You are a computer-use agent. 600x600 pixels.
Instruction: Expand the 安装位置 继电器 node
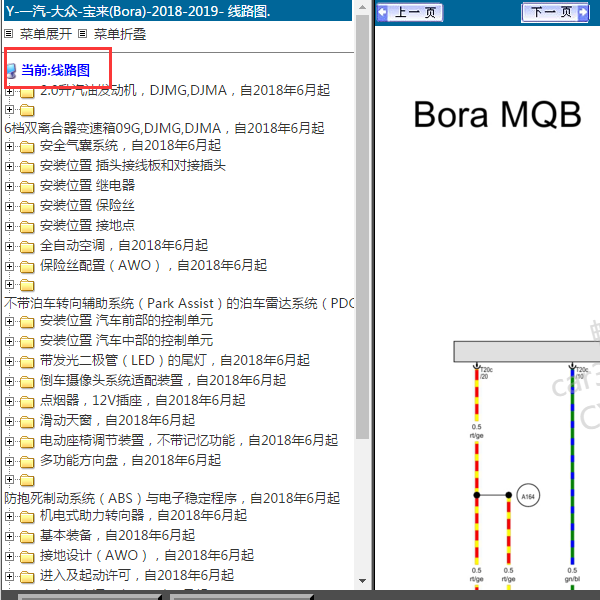click(9, 186)
